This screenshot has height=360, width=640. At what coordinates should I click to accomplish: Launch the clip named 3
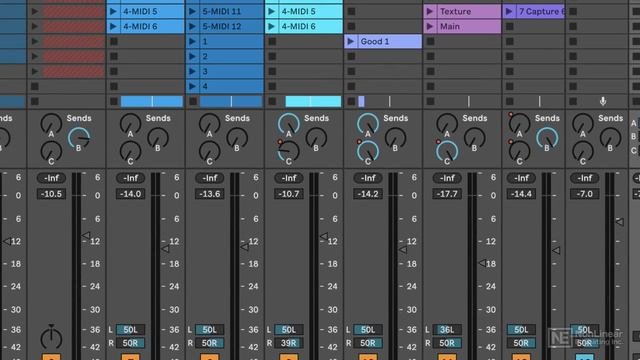192,71
